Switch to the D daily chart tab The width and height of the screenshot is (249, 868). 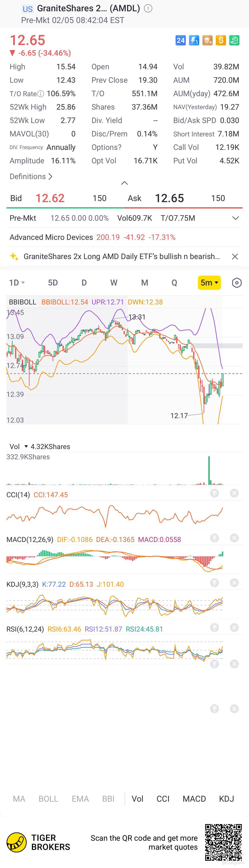(x=84, y=283)
